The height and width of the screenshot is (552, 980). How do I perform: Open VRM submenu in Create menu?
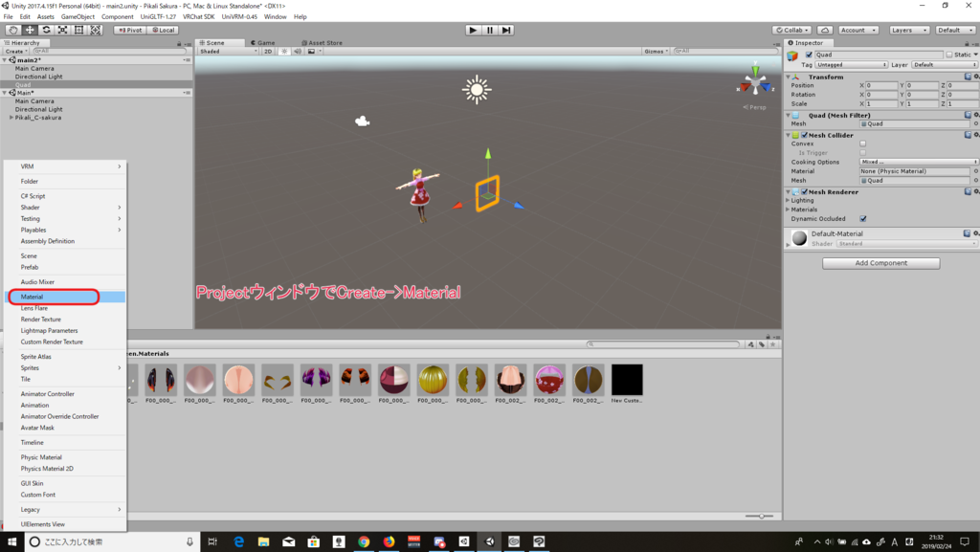click(65, 166)
